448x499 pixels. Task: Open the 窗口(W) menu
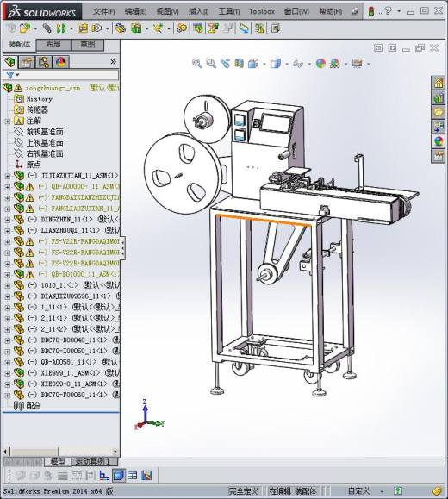pyautogui.click(x=296, y=11)
